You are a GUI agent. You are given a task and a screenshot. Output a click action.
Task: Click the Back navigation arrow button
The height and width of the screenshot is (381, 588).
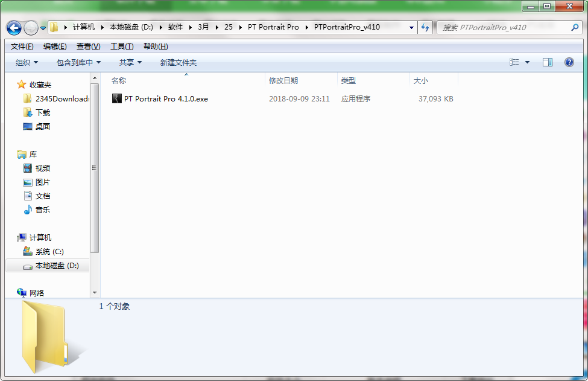[14, 28]
